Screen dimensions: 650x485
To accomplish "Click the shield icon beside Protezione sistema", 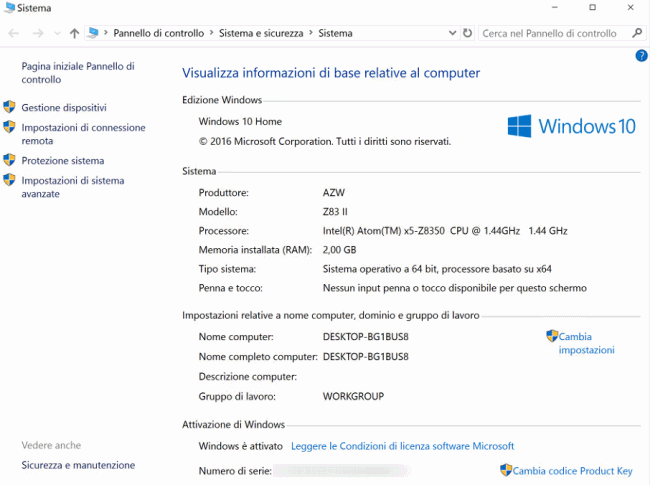I will tap(9, 160).
